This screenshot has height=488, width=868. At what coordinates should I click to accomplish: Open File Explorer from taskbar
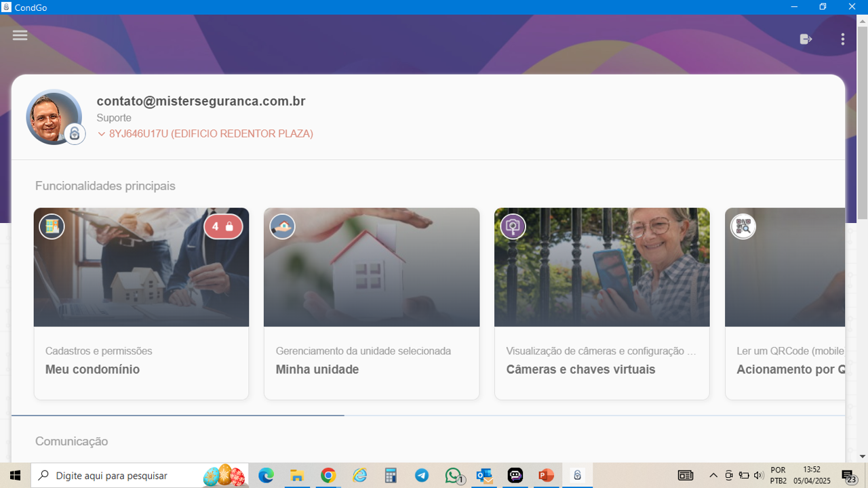tap(297, 475)
